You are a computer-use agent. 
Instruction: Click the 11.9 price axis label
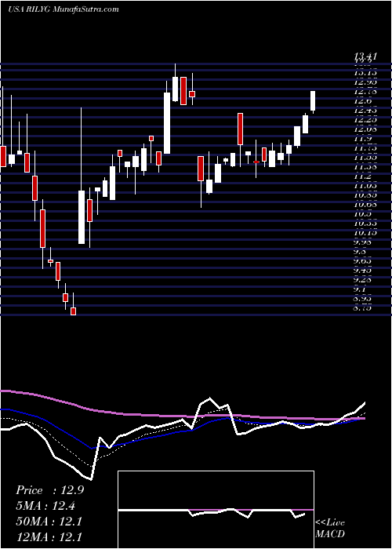click(362, 139)
